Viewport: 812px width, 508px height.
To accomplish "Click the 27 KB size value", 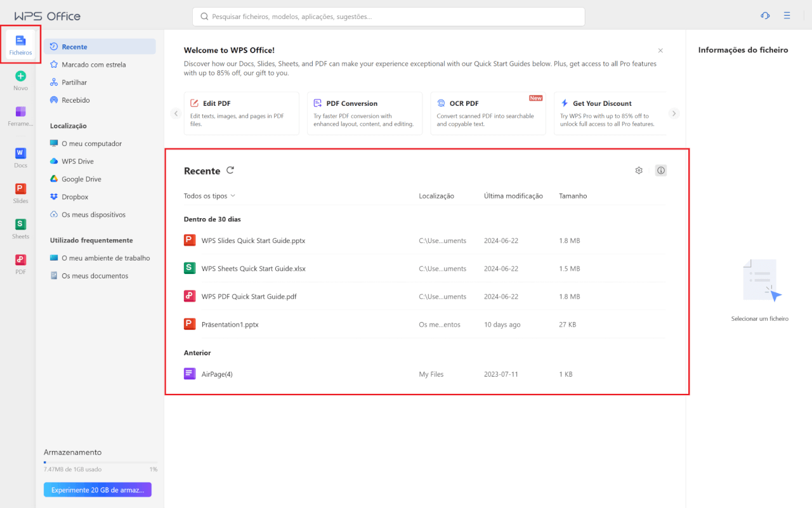I will [568, 325].
